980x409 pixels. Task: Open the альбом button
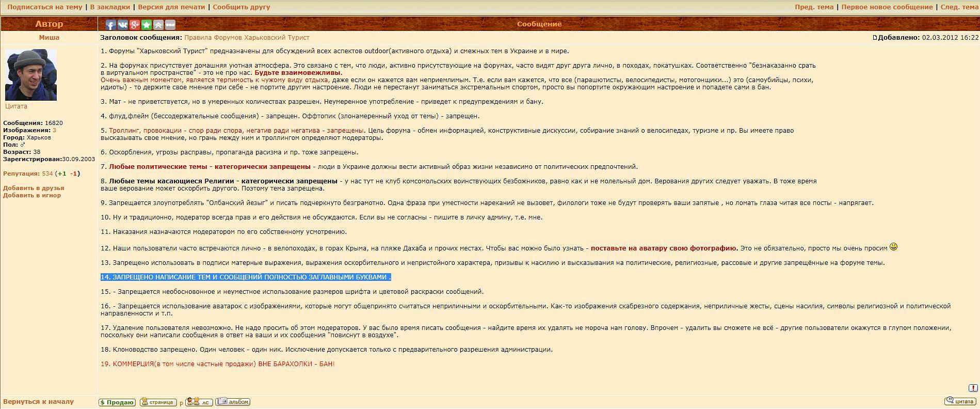(x=233, y=402)
